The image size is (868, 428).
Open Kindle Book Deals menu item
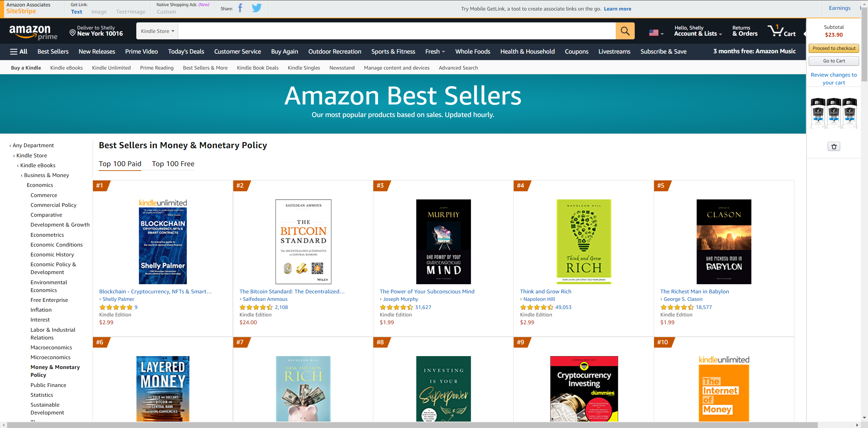[x=258, y=68]
